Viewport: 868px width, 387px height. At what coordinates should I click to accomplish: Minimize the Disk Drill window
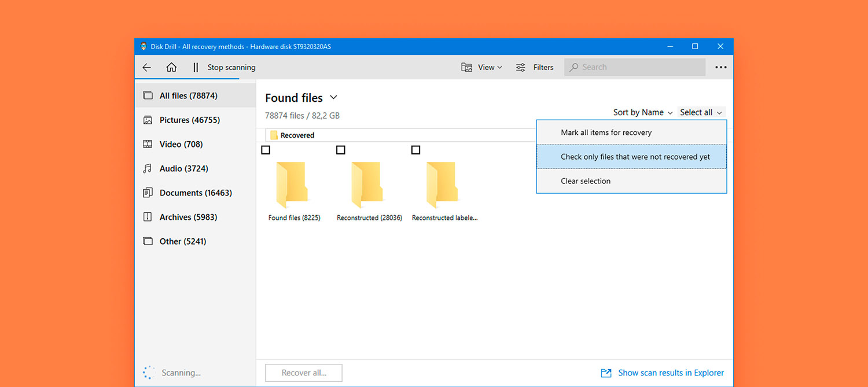click(670, 46)
